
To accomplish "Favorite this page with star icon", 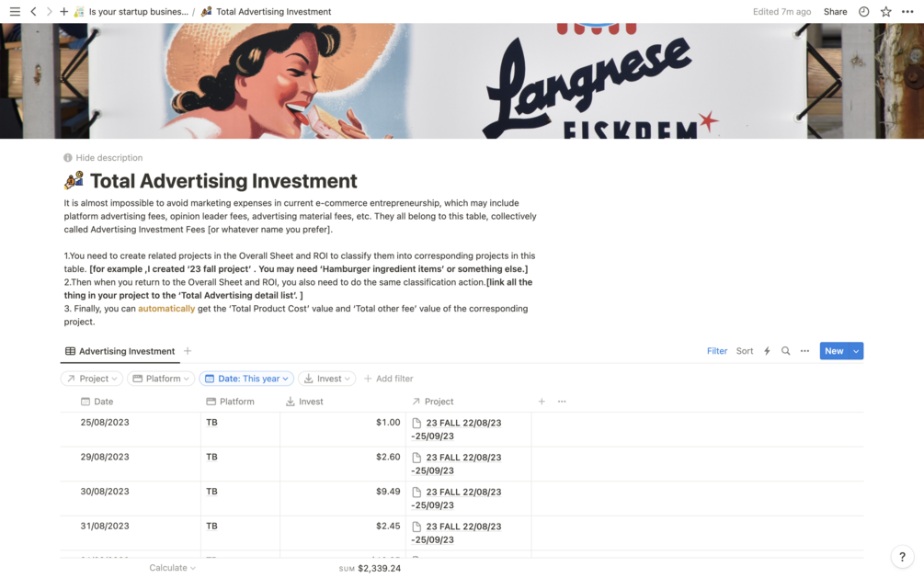I will [x=885, y=11].
